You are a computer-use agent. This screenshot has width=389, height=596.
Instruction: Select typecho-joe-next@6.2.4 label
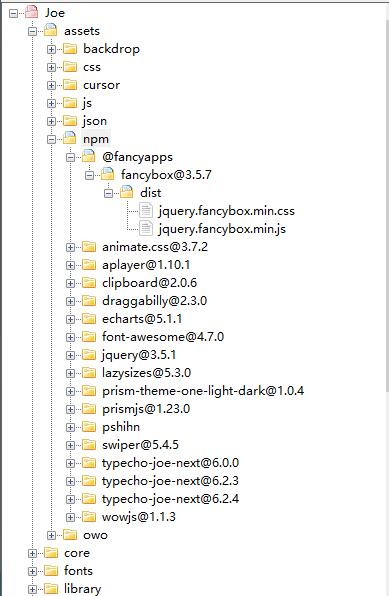pos(170,499)
